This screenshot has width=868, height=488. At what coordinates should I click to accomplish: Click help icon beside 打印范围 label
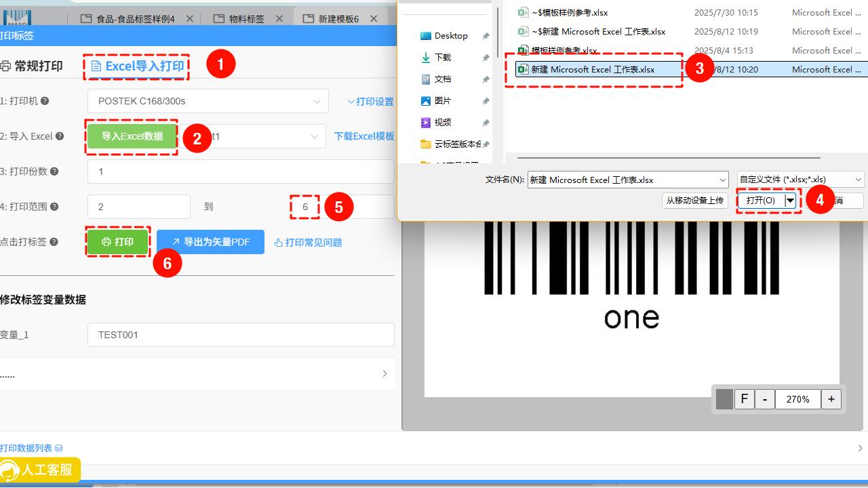(x=54, y=207)
